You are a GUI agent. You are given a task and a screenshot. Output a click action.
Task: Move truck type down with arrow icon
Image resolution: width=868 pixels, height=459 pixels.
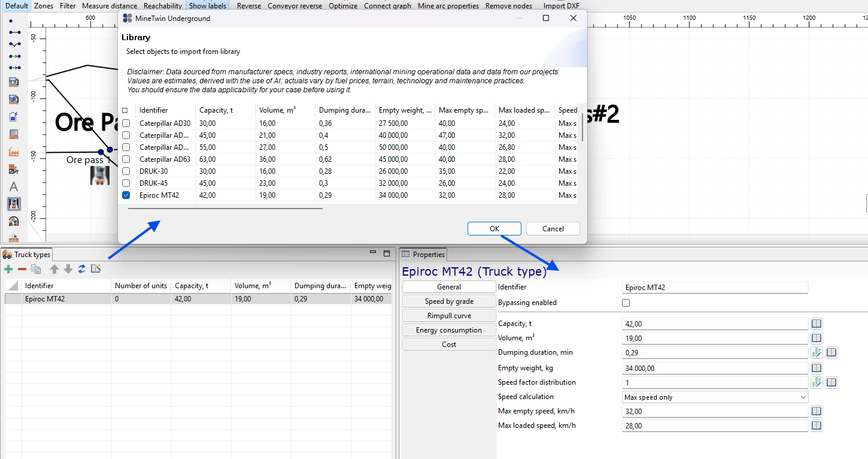tap(68, 269)
